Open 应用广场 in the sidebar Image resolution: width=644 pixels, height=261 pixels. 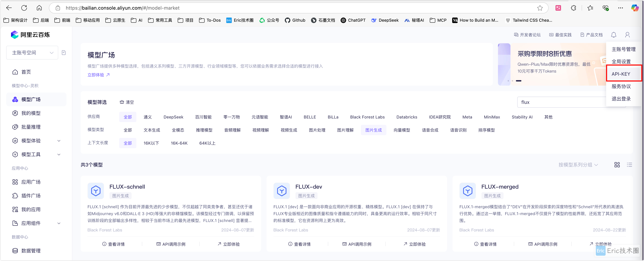[37, 182]
